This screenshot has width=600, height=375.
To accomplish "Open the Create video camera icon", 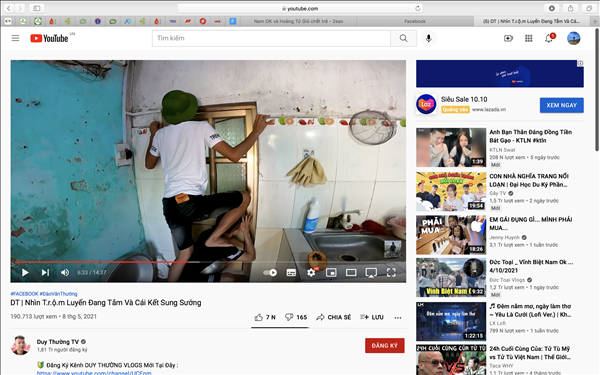I will 508,38.
